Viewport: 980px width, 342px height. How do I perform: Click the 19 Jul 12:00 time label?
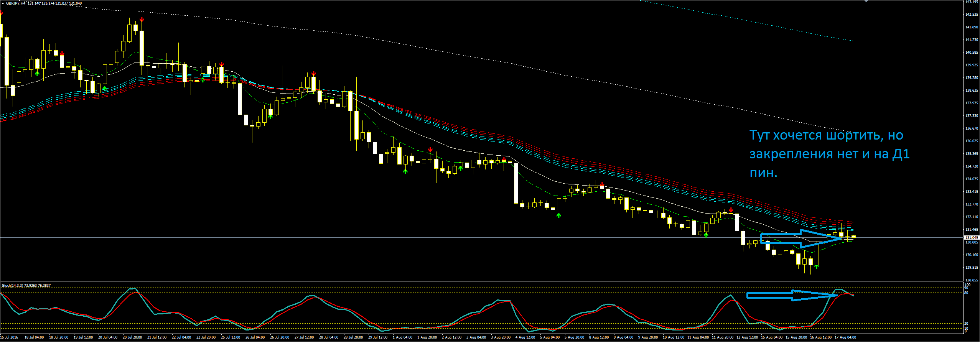[83, 338]
